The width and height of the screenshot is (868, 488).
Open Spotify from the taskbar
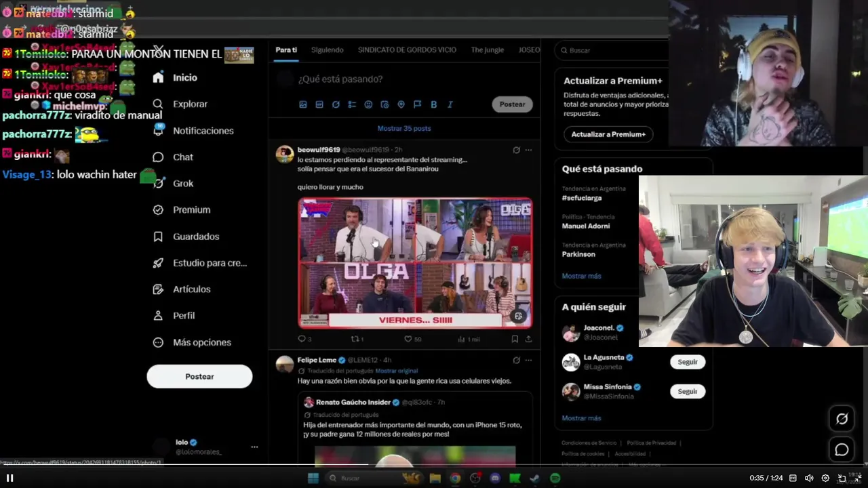555,478
